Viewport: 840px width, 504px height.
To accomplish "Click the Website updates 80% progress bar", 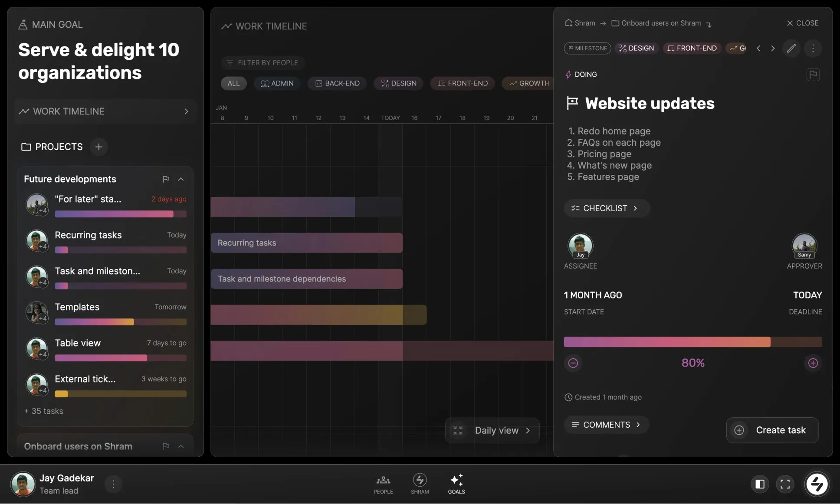I will [x=692, y=342].
